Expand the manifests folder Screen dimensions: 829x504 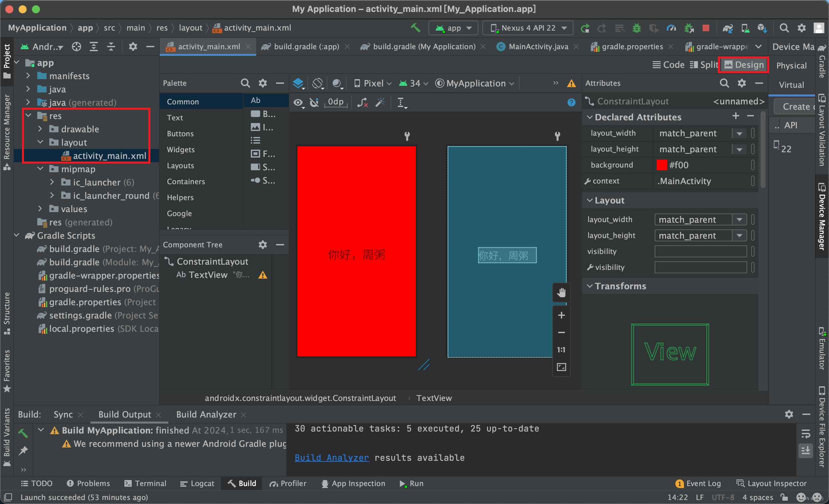(28, 76)
